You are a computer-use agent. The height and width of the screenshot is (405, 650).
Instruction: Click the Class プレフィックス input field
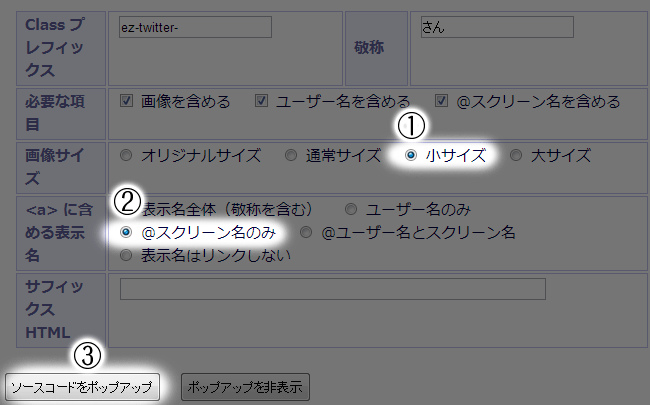pyautogui.click(x=195, y=27)
